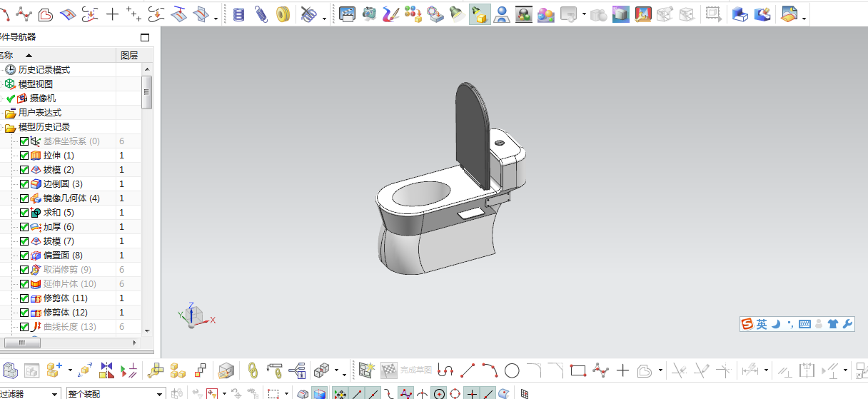Select the point plus-sign tool in top toolbar

pyautogui.click(x=112, y=14)
